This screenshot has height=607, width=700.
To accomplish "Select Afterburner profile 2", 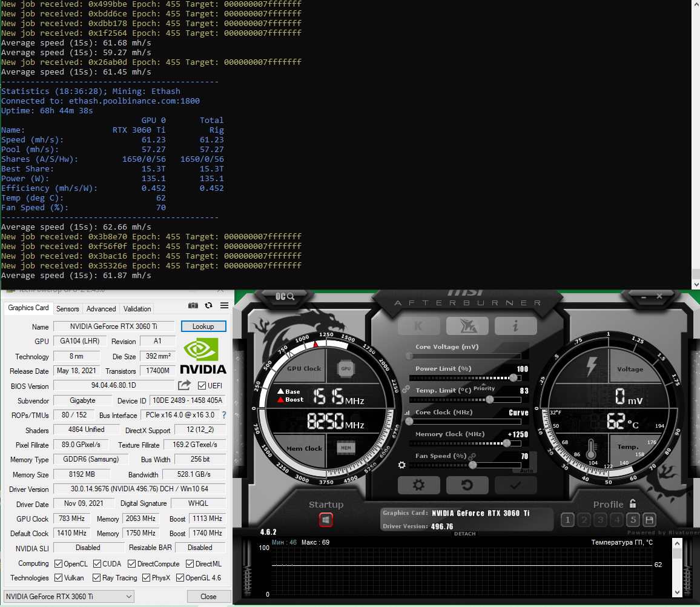I will (584, 520).
